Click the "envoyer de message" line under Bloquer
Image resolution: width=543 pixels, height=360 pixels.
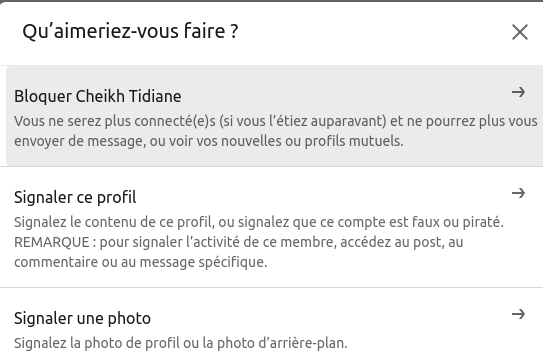208,141
